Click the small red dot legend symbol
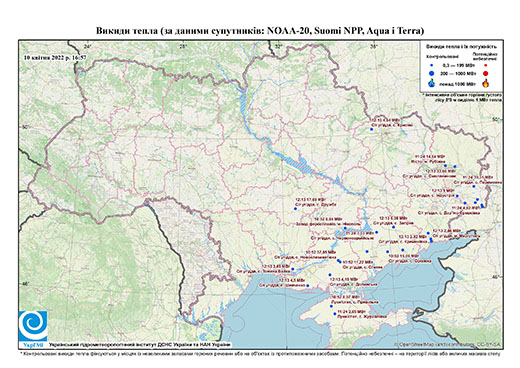 pos(486,66)
